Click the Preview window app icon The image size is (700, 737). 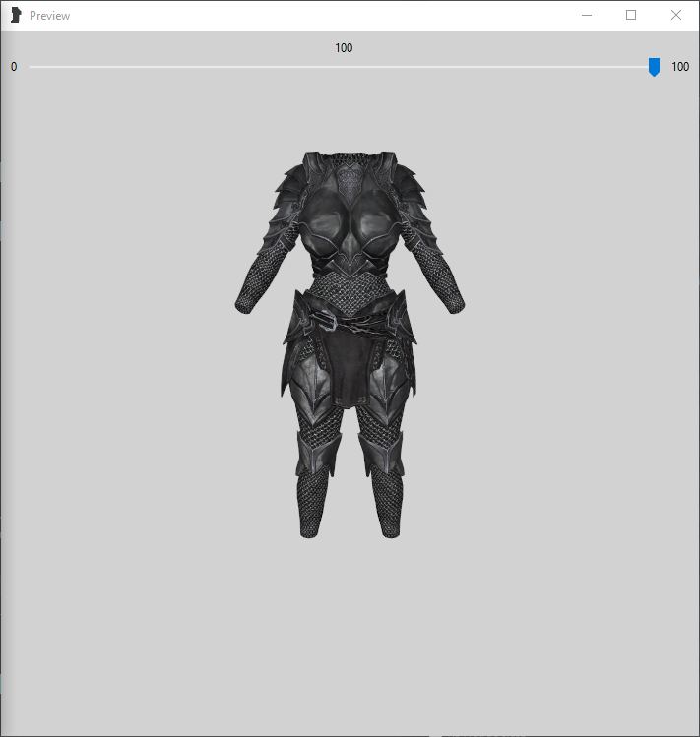(x=15, y=15)
